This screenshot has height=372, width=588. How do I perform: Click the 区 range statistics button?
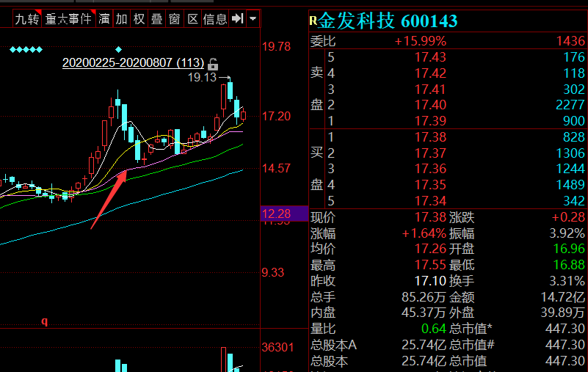192,18
